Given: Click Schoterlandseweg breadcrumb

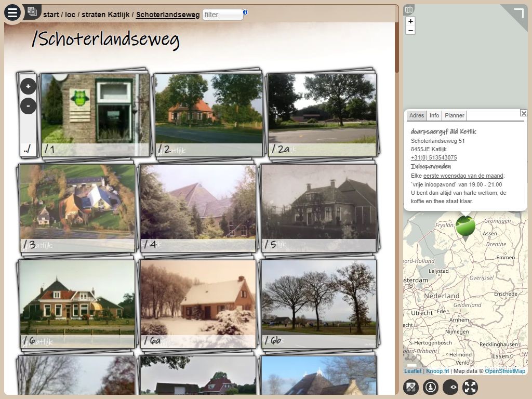Looking at the screenshot, I should coord(168,15).
